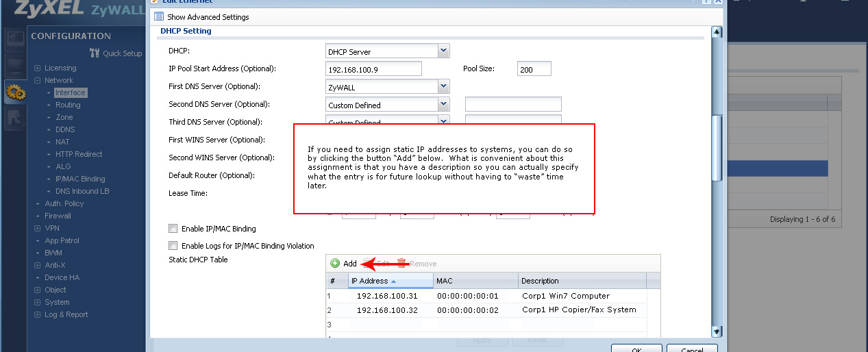
Task: Click Corp1 Win7 Computer description
Action: [x=566, y=296]
